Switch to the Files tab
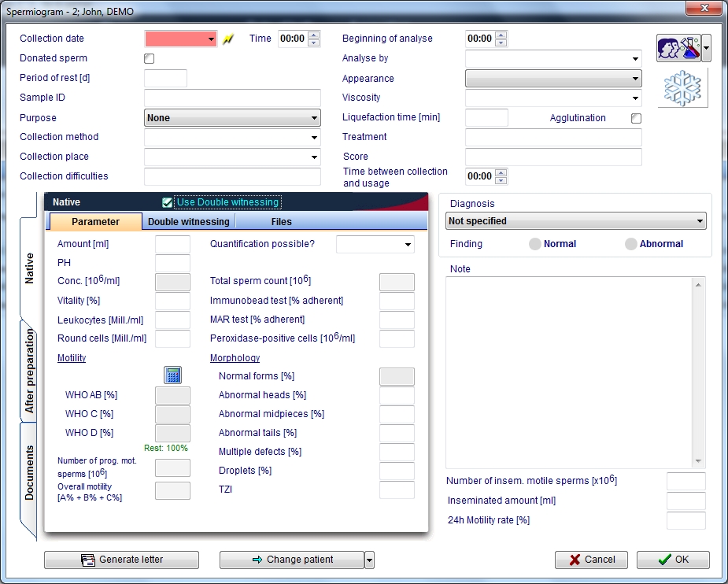The image size is (728, 584). tap(281, 222)
